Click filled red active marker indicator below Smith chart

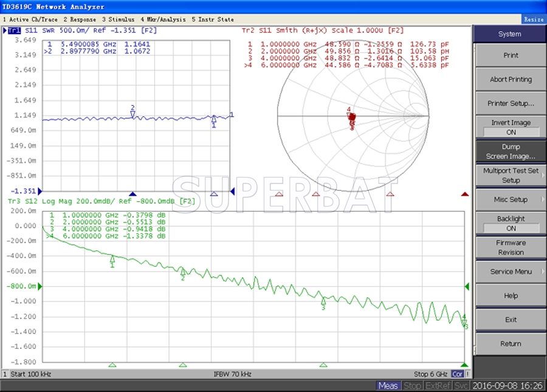point(465,194)
